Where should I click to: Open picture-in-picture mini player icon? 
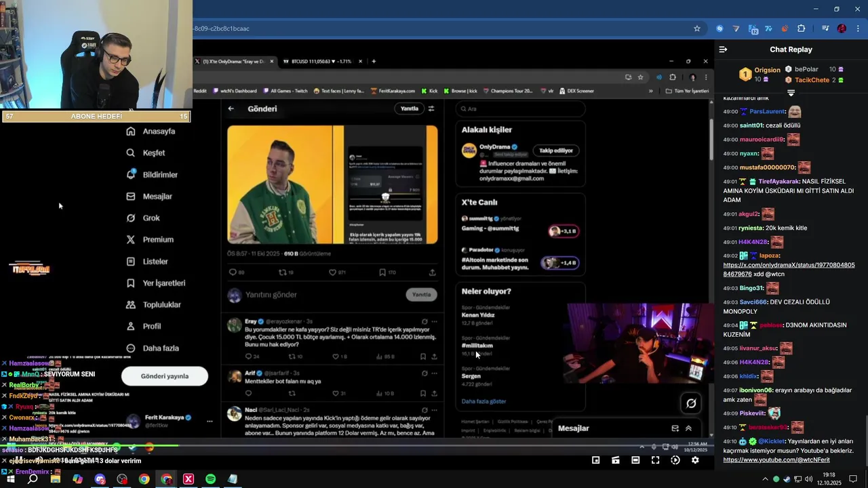pyautogui.click(x=595, y=460)
